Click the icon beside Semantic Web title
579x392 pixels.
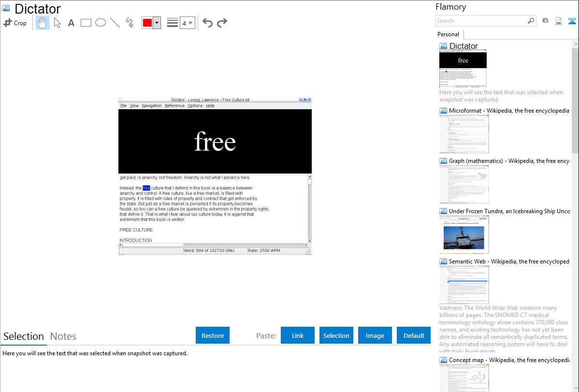(443, 261)
